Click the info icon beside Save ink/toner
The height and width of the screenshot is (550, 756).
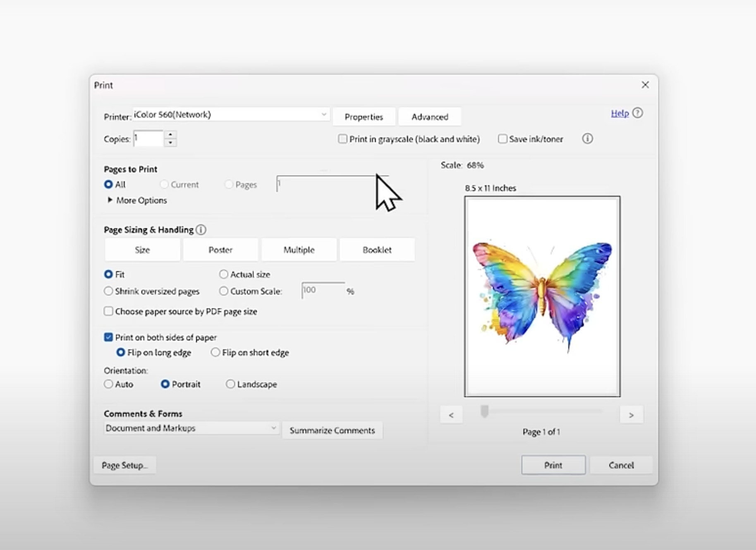587,139
